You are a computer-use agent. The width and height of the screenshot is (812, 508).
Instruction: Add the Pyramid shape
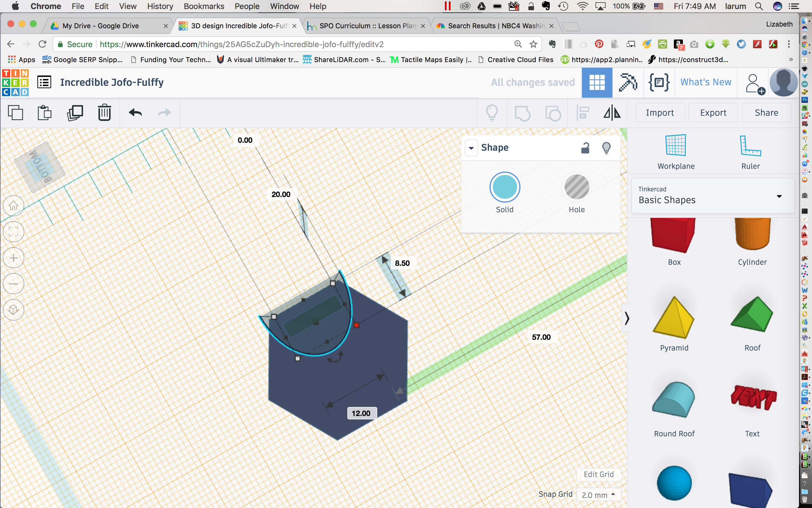pos(674,323)
